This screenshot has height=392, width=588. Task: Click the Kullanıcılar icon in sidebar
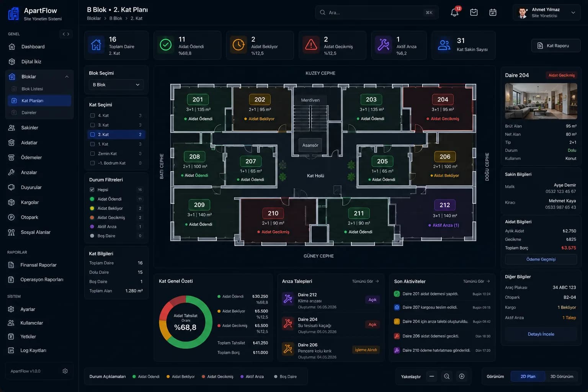pos(11,323)
